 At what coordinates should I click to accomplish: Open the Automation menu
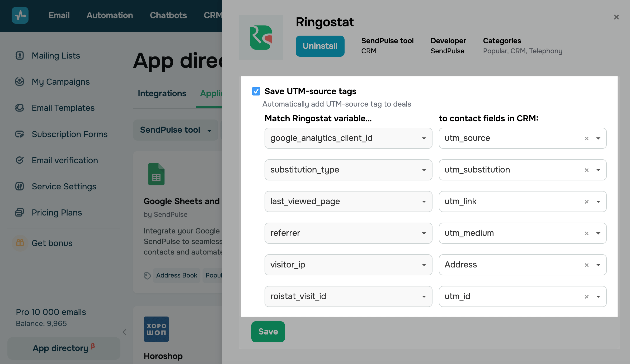110,15
